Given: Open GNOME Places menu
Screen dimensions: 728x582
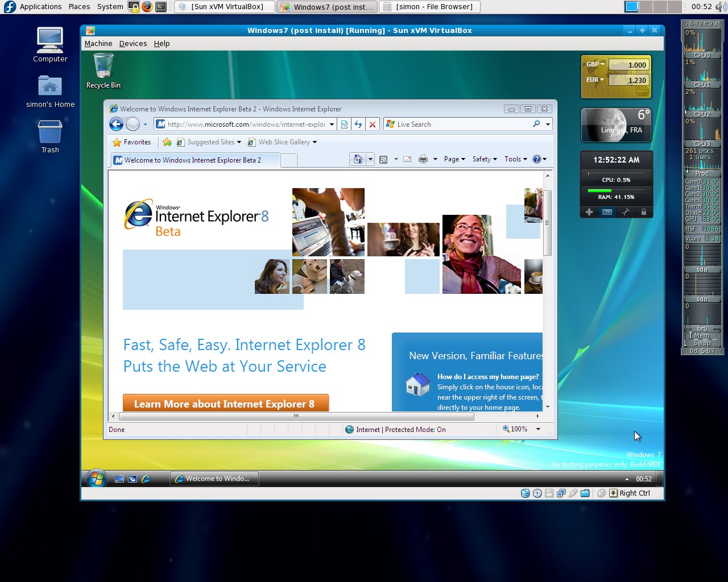Looking at the screenshot, I should tap(79, 7).
